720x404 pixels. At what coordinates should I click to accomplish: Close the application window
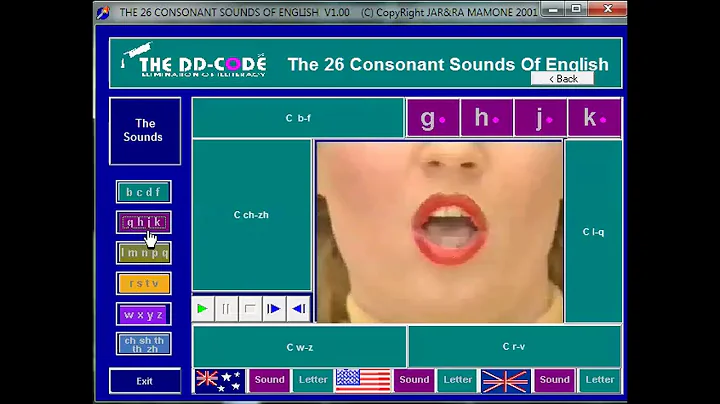click(x=608, y=9)
